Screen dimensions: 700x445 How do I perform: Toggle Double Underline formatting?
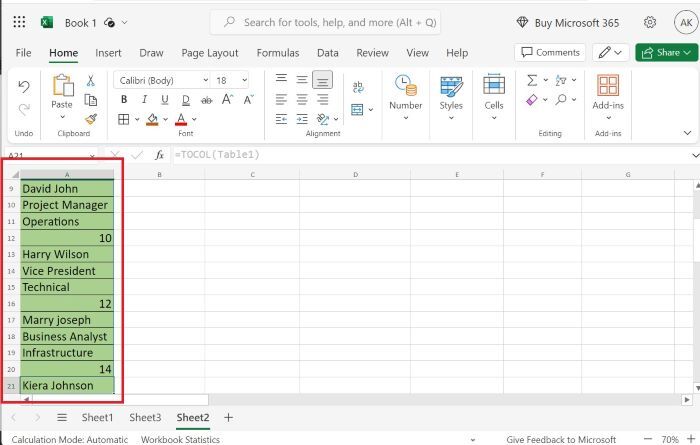tap(186, 100)
